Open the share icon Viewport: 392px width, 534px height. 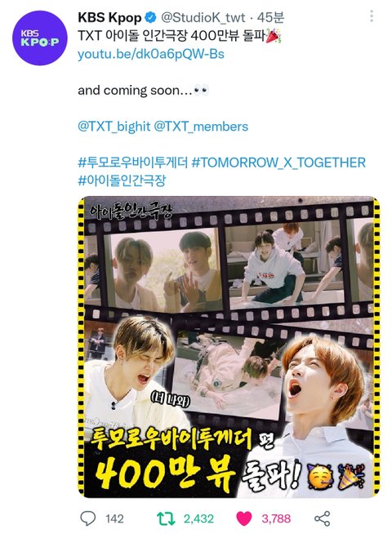323,518
